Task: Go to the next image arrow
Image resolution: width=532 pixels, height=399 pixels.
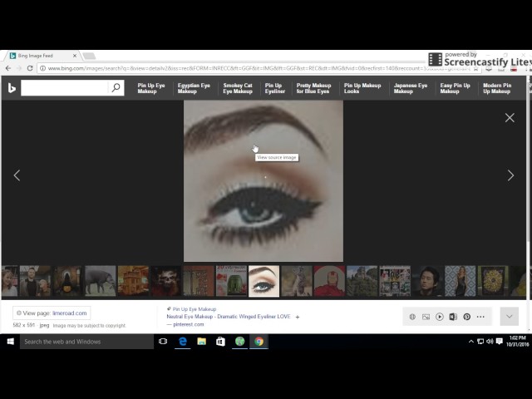Action: coord(510,175)
